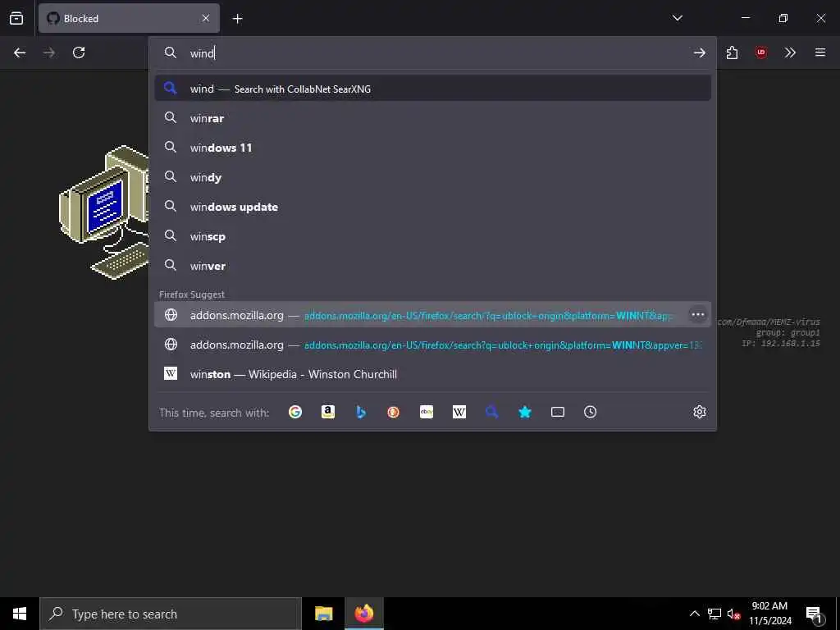Open the Firefox application menu
Viewport: 840px width, 630px height.
(x=820, y=52)
